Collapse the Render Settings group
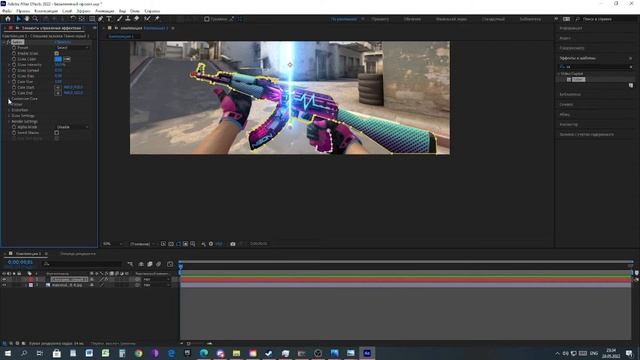The image size is (640, 360). [x=9, y=122]
